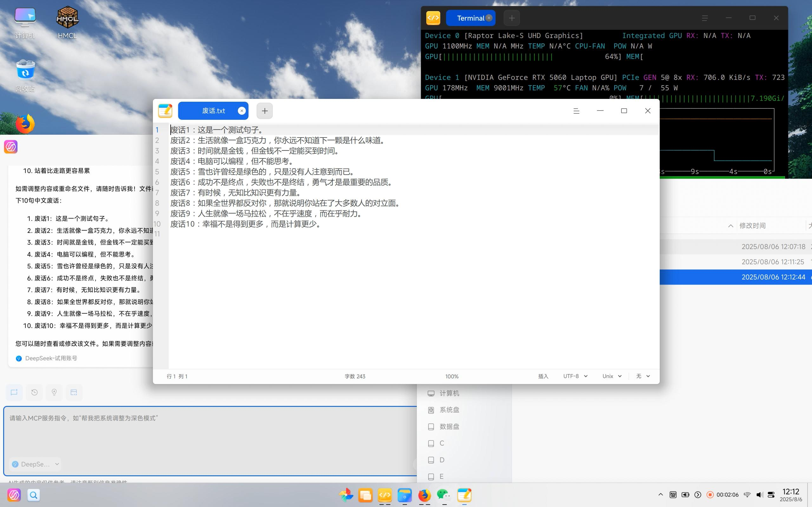Open the Unix line ending dropdown
Screen dimensions: 812x507
coord(612,376)
